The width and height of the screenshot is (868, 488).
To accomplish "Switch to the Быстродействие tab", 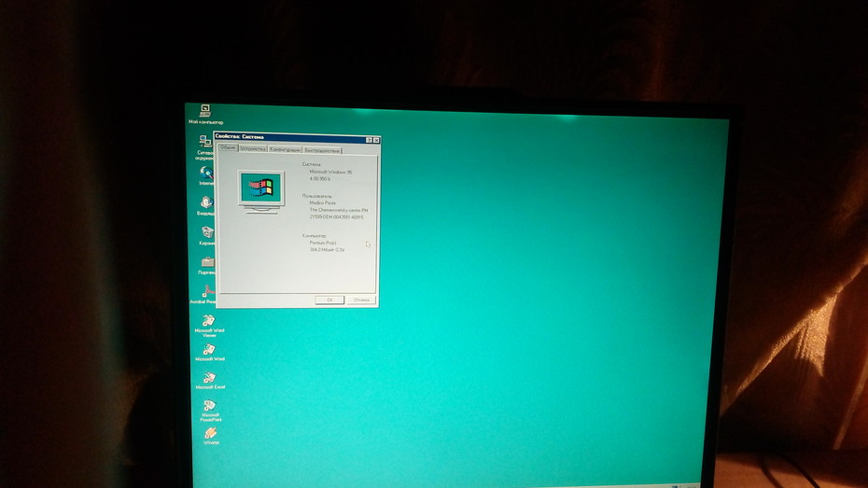I will click(x=322, y=150).
